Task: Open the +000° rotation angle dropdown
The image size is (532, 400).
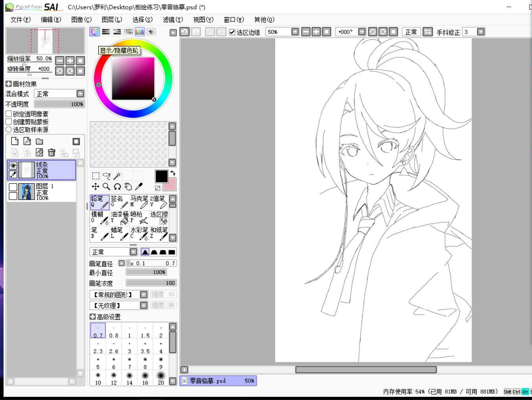Action: click(362, 32)
